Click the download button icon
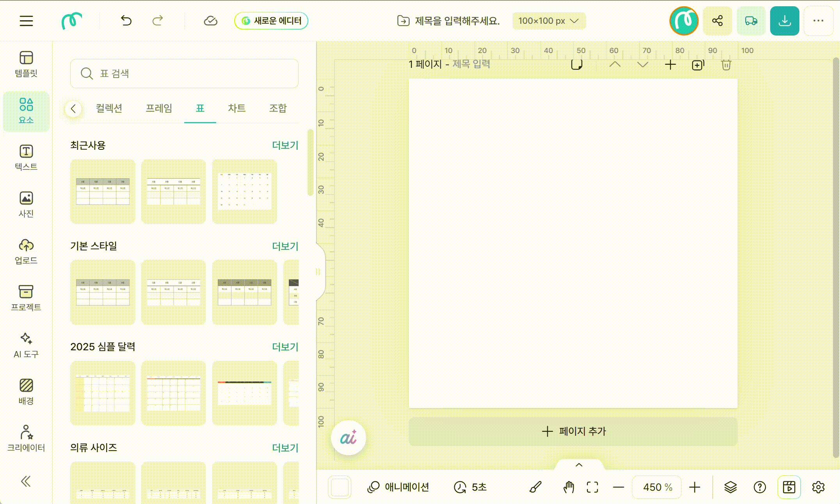 784,21
